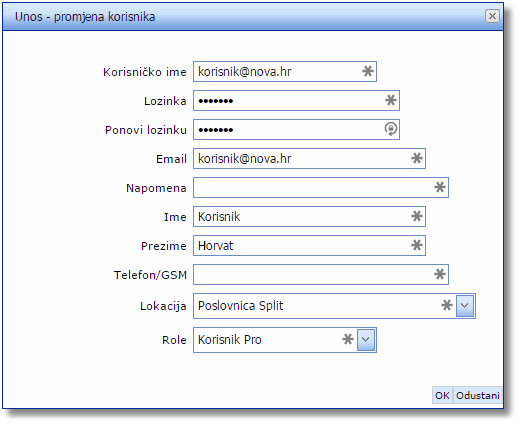518x423 pixels.
Task: Click into the empty Napomena field
Action: point(321,187)
